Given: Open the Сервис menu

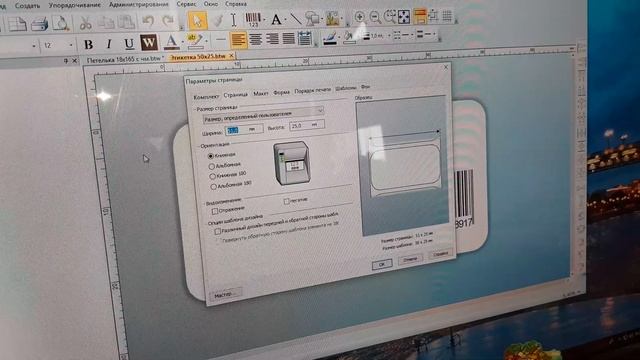Looking at the screenshot, I should [x=187, y=4].
